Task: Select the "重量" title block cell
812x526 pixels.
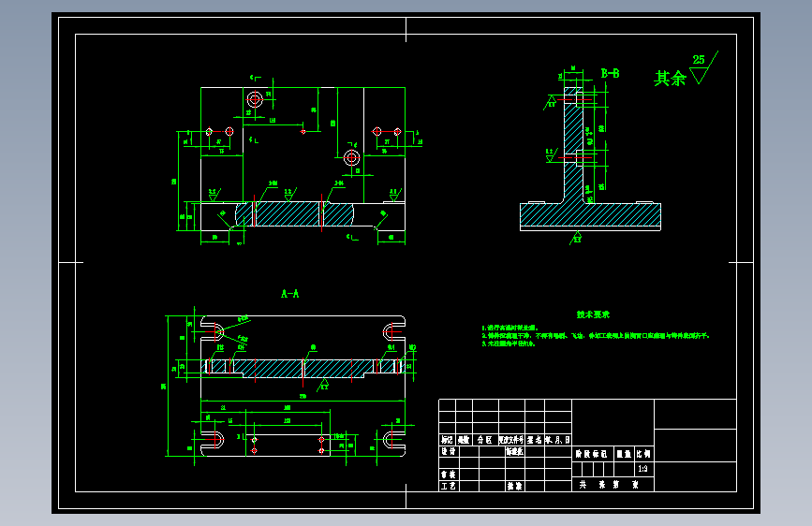Action: (x=624, y=454)
